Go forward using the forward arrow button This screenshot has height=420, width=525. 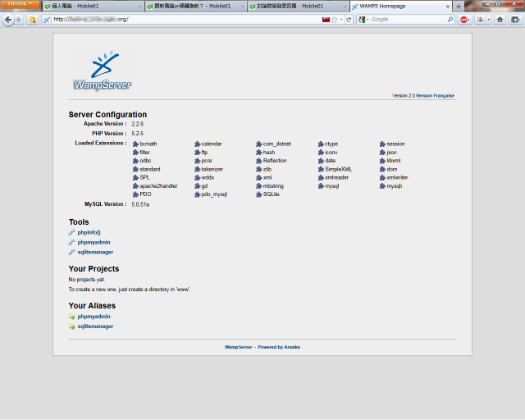18,20
